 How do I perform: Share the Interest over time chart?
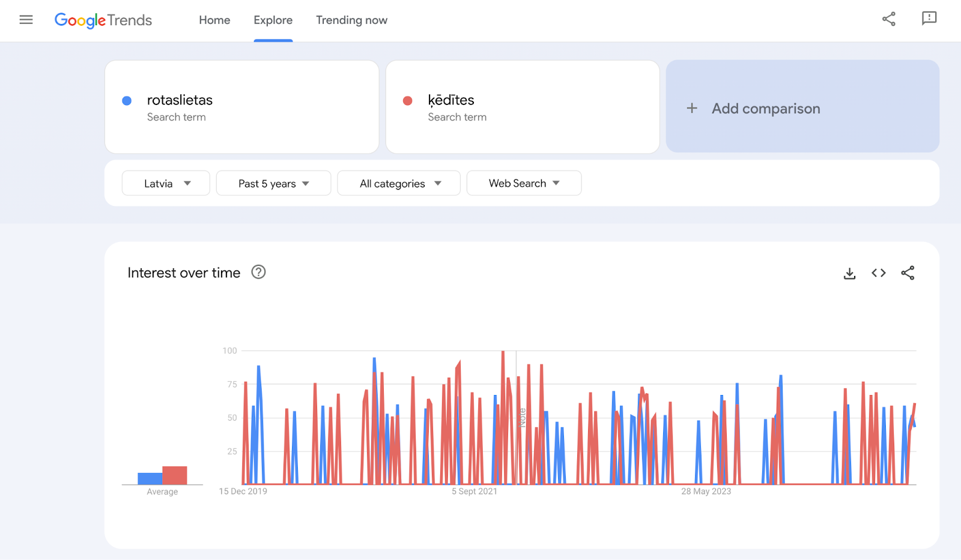tap(908, 273)
